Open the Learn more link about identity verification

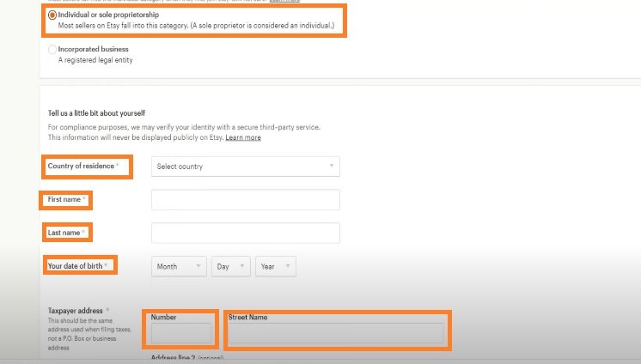tap(243, 137)
